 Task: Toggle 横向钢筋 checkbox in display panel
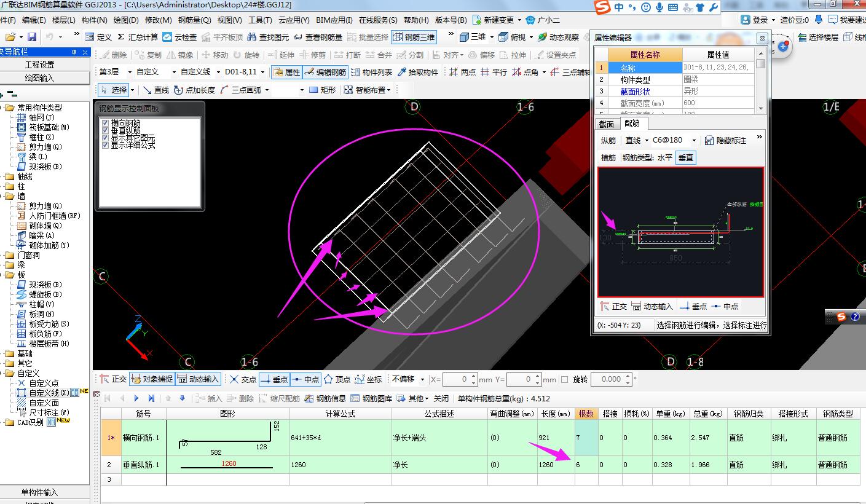(106, 124)
